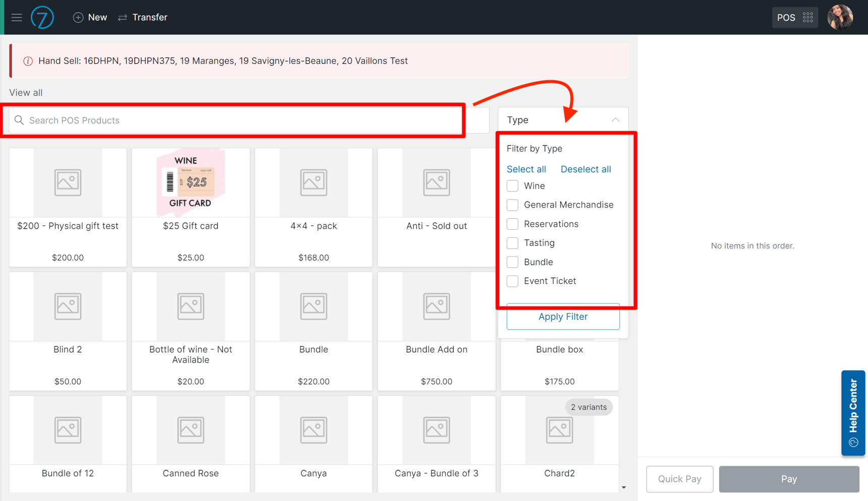Click the Apply Filter button
868x501 pixels.
click(563, 317)
